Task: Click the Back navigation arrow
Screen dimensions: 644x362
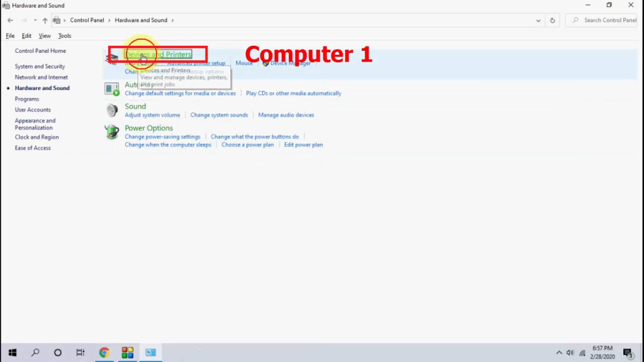Action: click(x=10, y=19)
